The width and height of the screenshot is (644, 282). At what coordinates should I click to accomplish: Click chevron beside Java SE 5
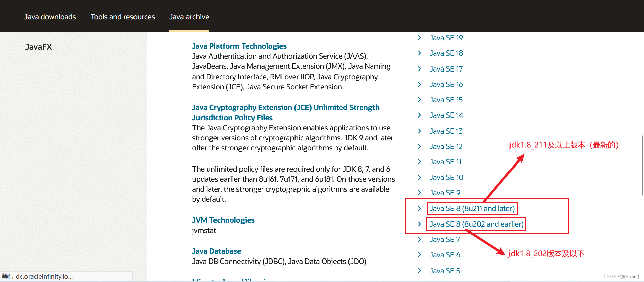pyautogui.click(x=419, y=271)
